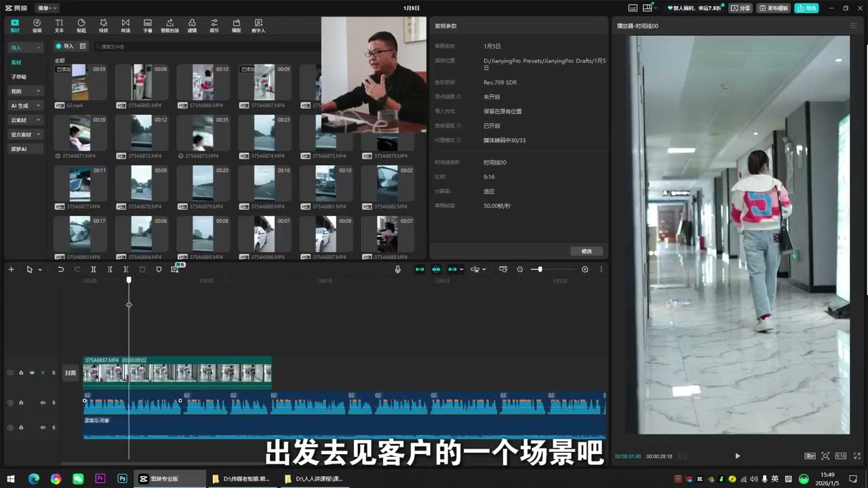Select 子草稿 in the sidebar
This screenshot has width=868, height=488.
(x=18, y=77)
